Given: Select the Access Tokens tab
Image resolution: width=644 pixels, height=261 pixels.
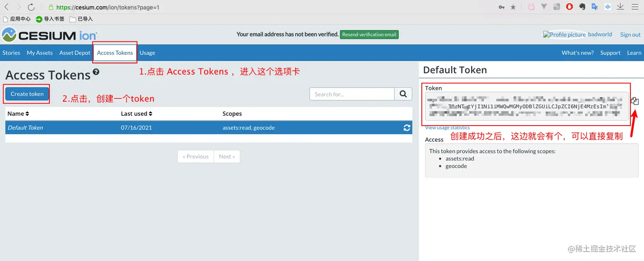Looking at the screenshot, I should pos(115,53).
